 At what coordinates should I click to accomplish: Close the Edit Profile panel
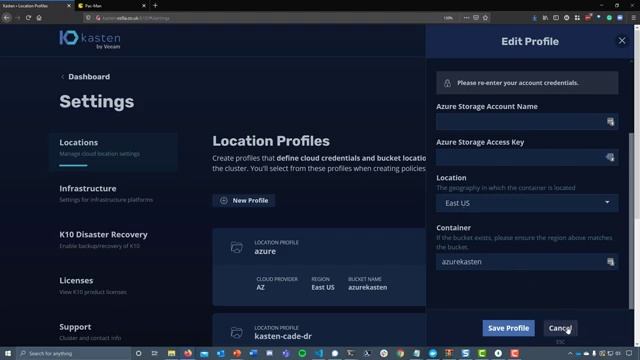point(622,41)
